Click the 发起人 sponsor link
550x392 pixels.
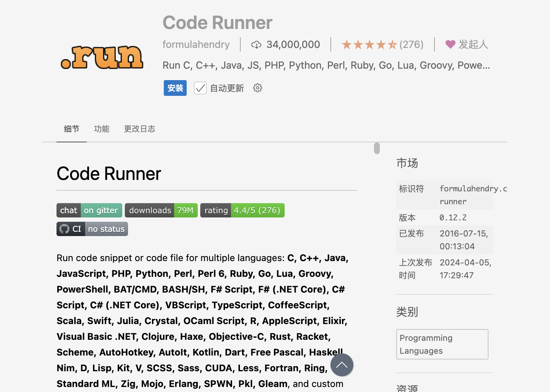coord(473,44)
